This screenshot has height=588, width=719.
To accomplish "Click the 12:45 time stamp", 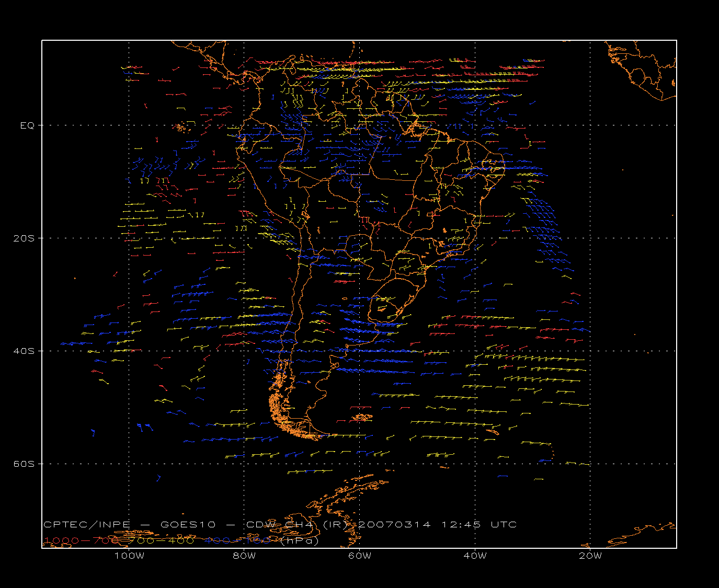I will pyautogui.click(x=461, y=525).
